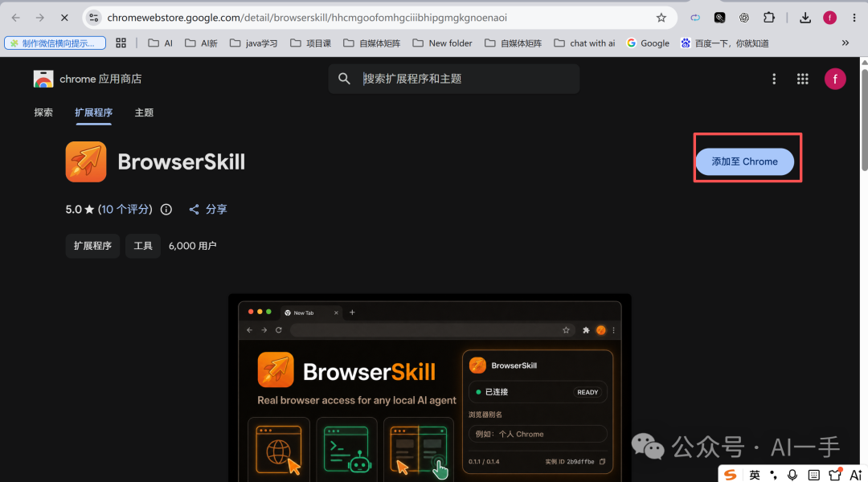Open the Google bookmark
The height and width of the screenshot is (482, 868).
click(648, 43)
